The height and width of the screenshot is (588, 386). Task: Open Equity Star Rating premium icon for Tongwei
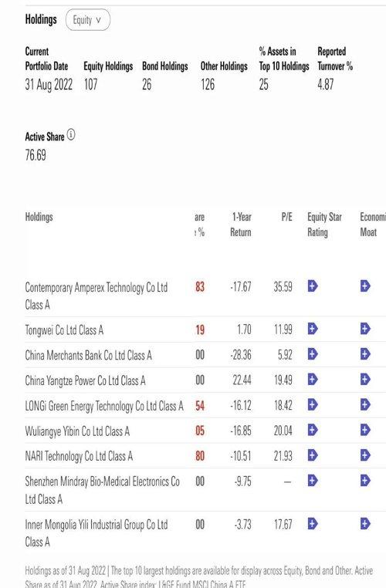coord(313,329)
